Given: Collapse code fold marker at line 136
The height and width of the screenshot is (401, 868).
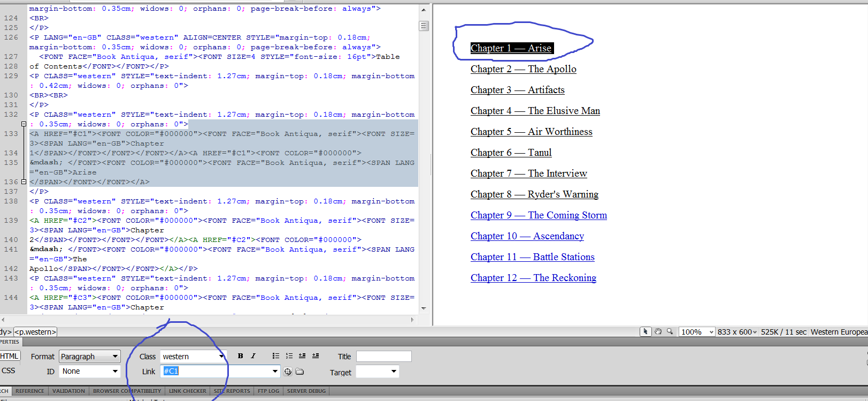Looking at the screenshot, I should click(x=24, y=182).
